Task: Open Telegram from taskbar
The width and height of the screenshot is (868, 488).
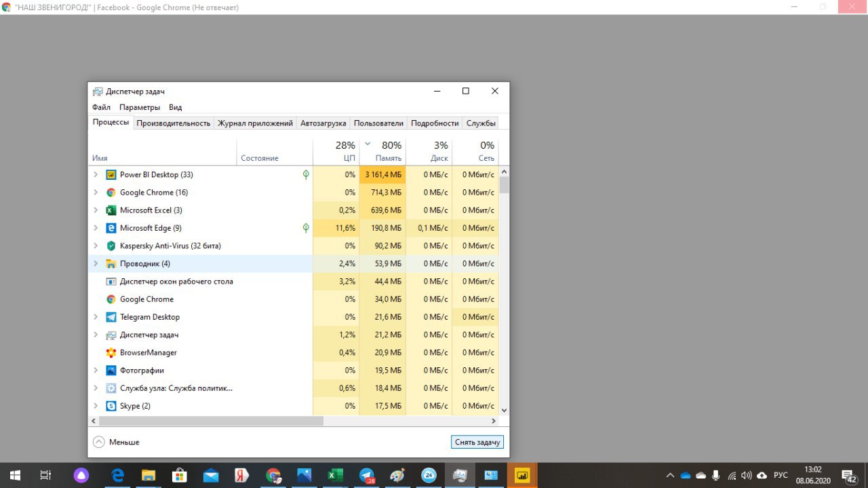Action: 367,475
